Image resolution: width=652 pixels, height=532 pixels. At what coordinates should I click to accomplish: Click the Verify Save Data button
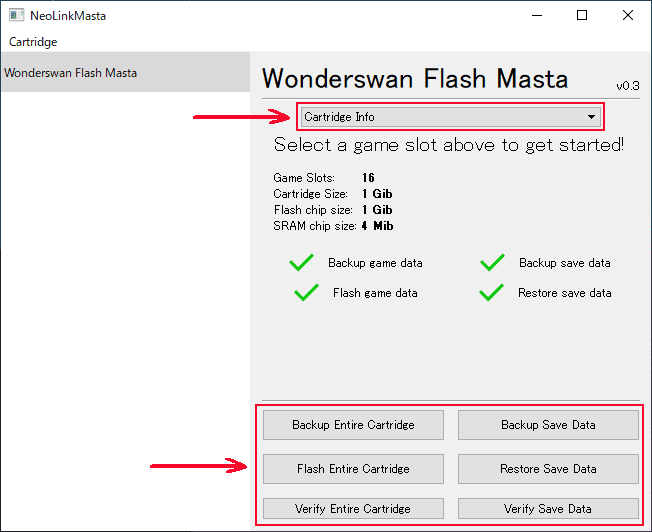(548, 508)
